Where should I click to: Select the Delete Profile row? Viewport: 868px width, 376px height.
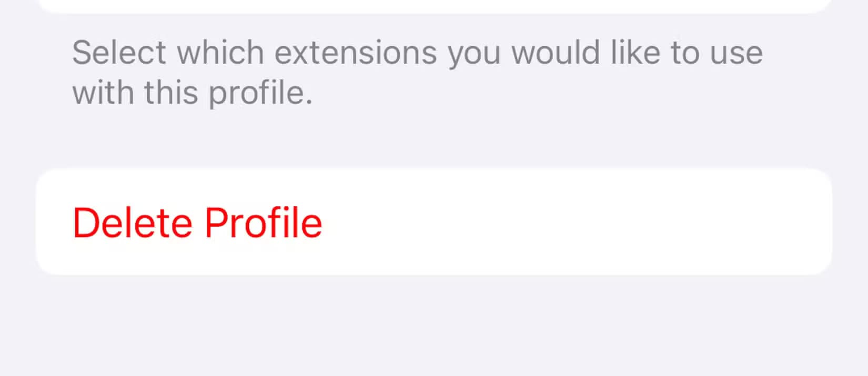[x=434, y=222]
